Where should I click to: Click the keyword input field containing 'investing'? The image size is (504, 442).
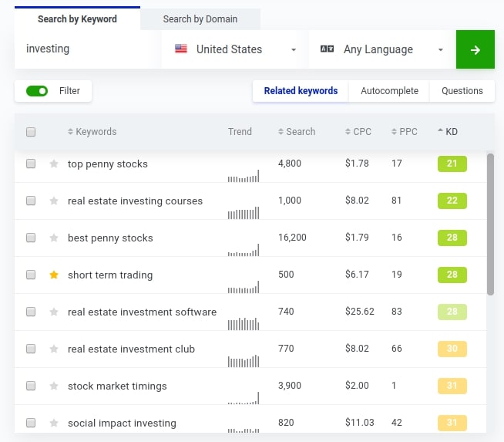click(x=88, y=49)
